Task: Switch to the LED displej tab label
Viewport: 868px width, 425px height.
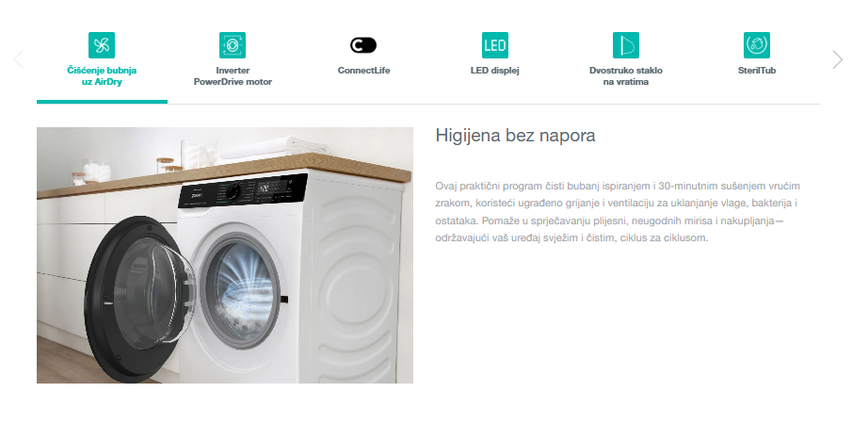Action: click(495, 71)
